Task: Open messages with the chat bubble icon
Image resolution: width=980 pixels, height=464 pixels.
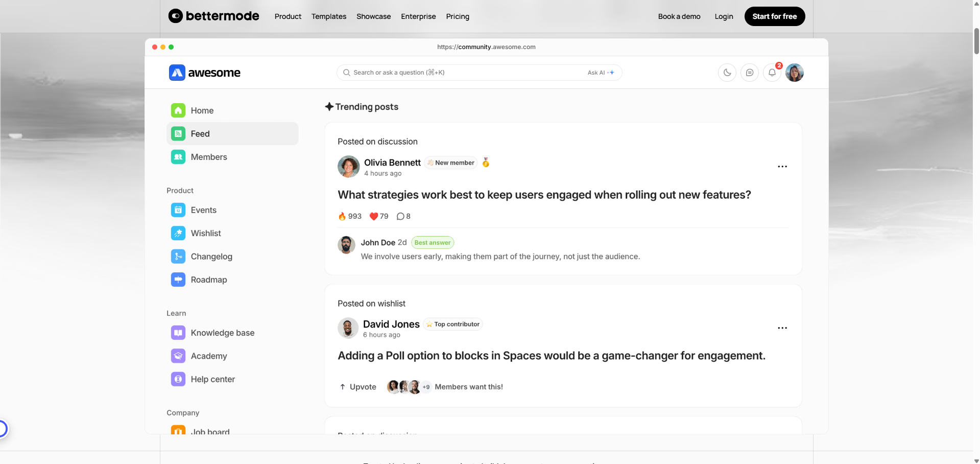Action: pyautogui.click(x=750, y=73)
